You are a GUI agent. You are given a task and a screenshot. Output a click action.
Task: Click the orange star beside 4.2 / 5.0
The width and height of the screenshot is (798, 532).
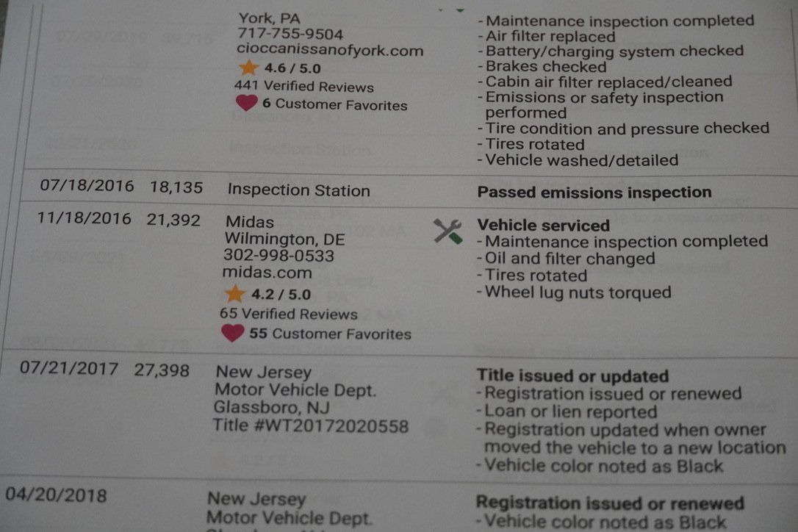click(x=234, y=294)
